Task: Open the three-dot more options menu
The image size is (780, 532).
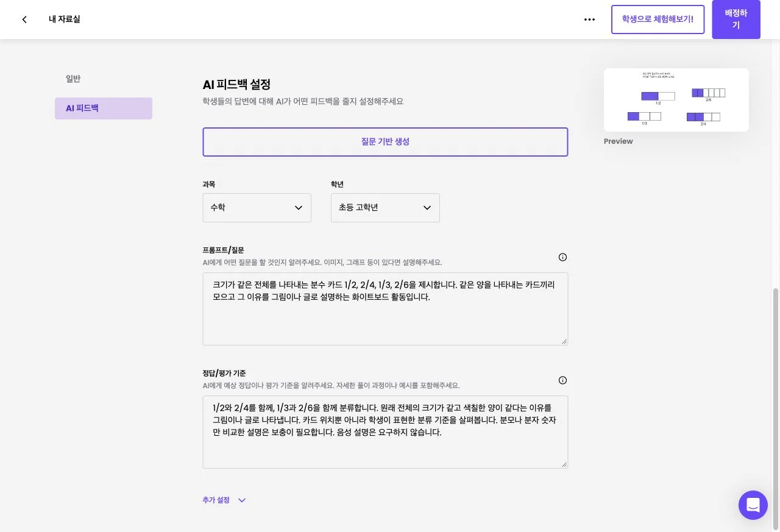Action: (x=589, y=20)
